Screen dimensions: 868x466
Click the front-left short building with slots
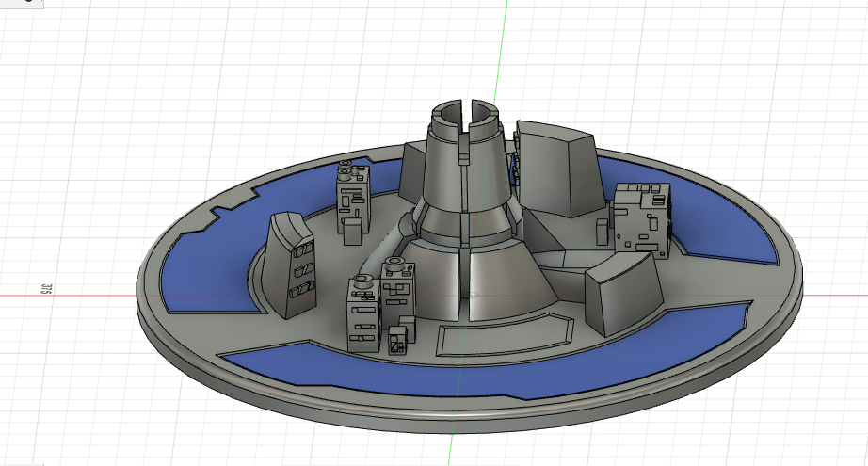[x=363, y=313]
